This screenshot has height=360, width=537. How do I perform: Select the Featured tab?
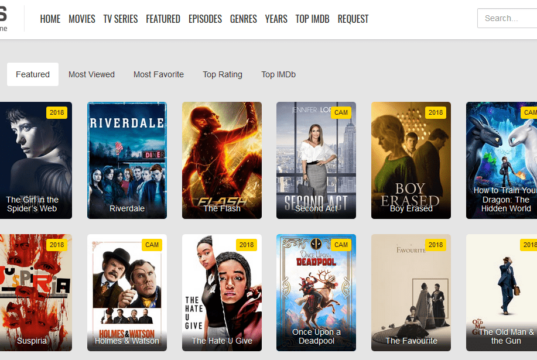tap(33, 74)
